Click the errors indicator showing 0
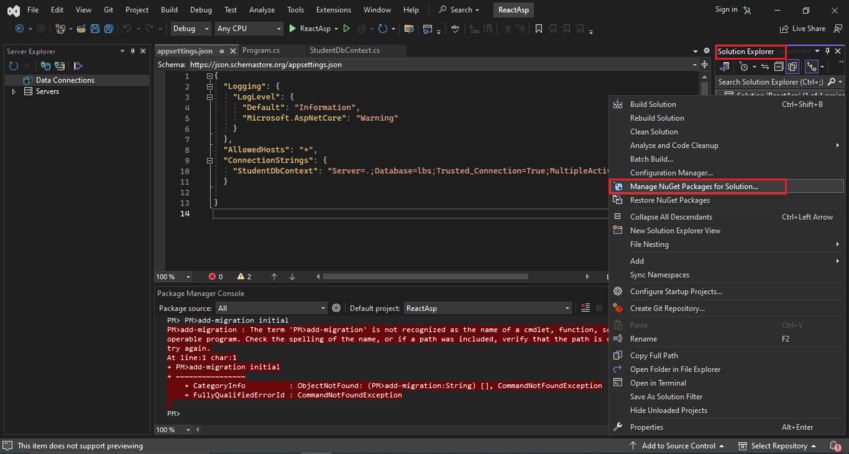 click(x=215, y=277)
